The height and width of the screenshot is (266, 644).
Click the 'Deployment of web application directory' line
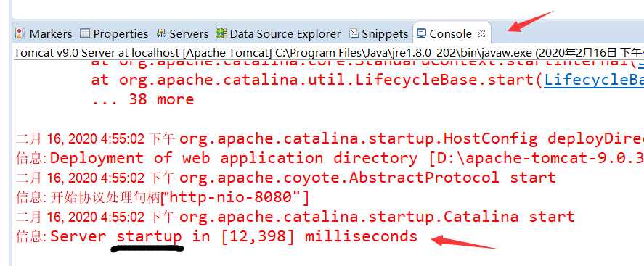[234, 158]
